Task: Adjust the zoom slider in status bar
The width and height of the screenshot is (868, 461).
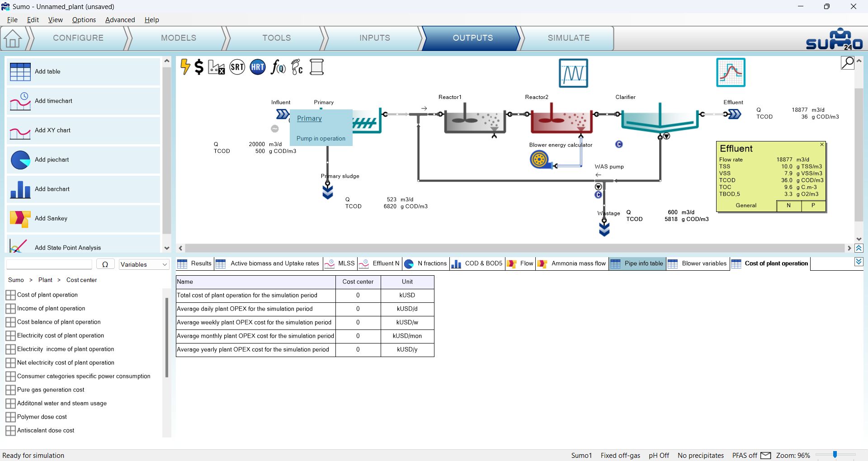Action: pyautogui.click(x=835, y=455)
